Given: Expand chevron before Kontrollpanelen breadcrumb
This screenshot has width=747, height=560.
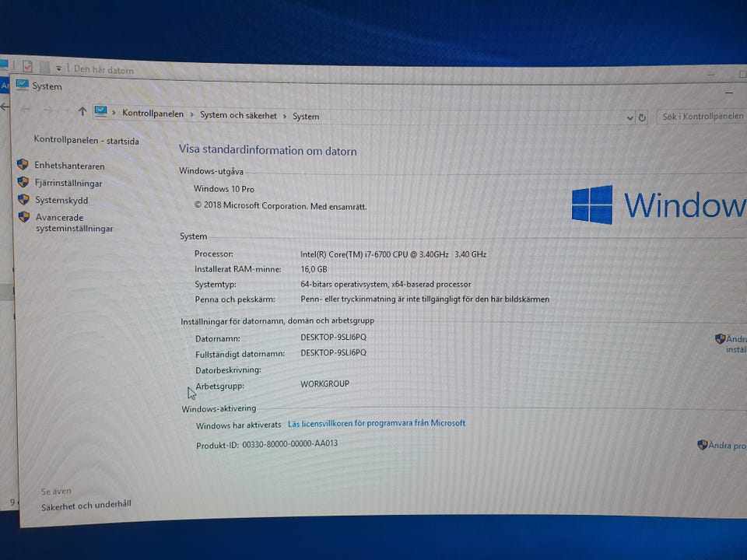Looking at the screenshot, I should [x=114, y=113].
